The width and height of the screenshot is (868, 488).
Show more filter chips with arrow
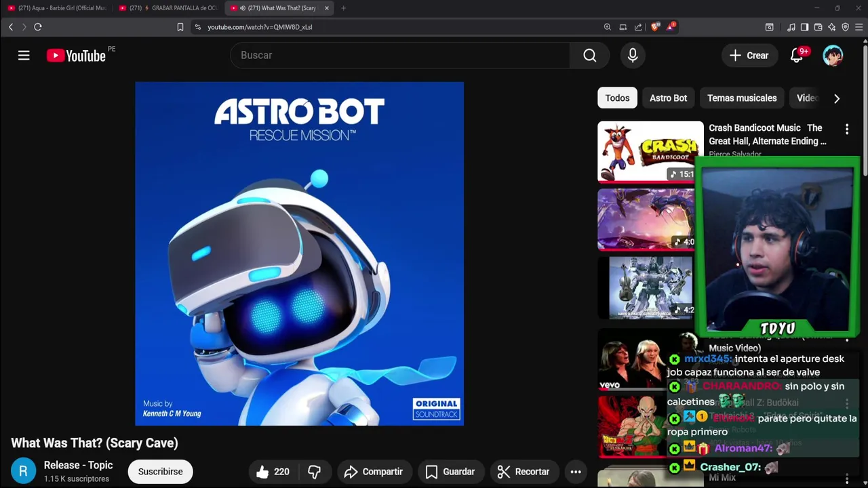(x=837, y=98)
